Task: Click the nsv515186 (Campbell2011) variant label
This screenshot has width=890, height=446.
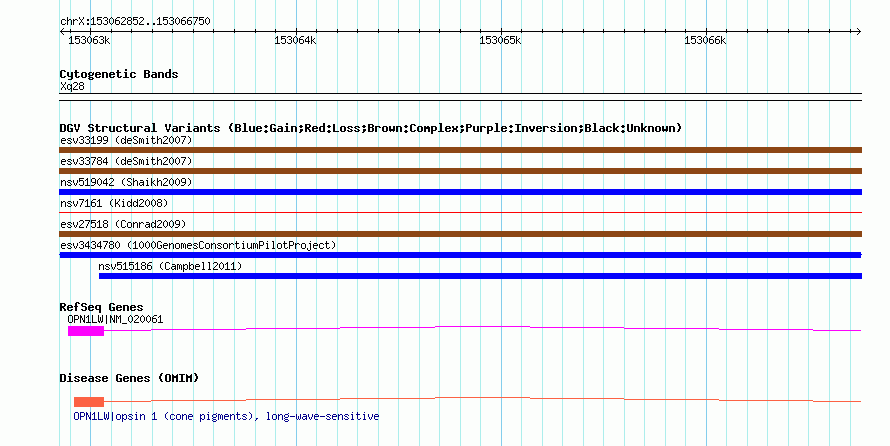Action: (x=170, y=266)
